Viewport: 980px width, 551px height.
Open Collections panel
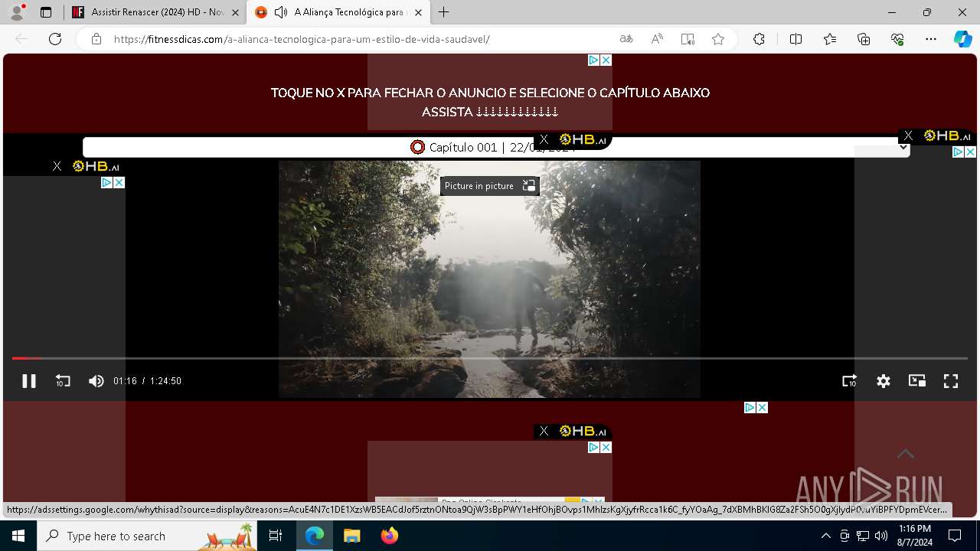(x=864, y=39)
